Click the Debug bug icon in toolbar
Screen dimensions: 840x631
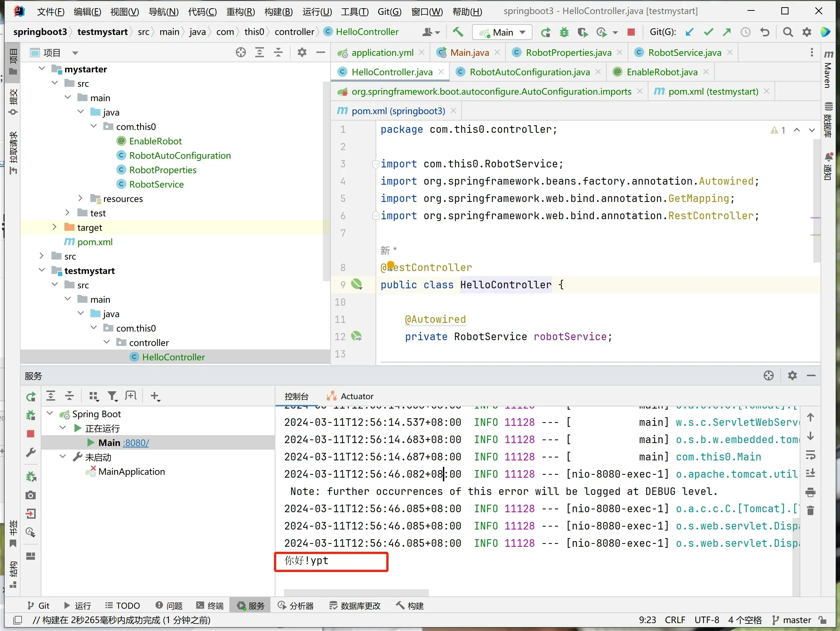pos(564,32)
